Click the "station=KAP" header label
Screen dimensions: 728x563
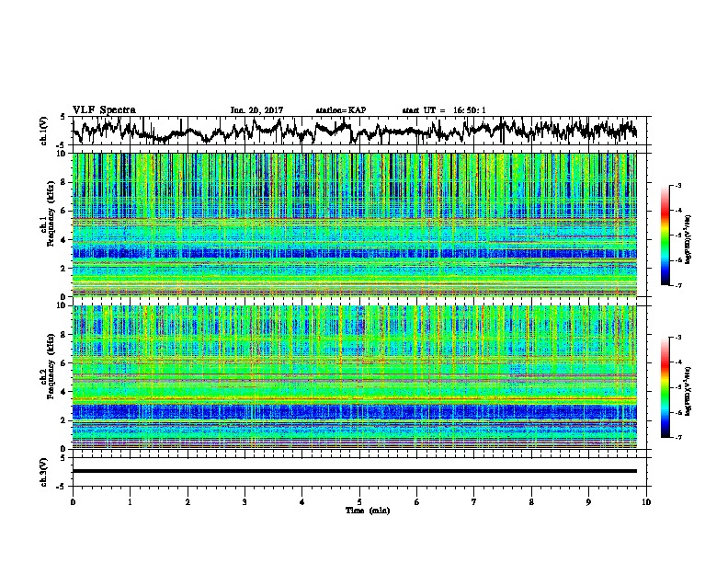pos(341,110)
